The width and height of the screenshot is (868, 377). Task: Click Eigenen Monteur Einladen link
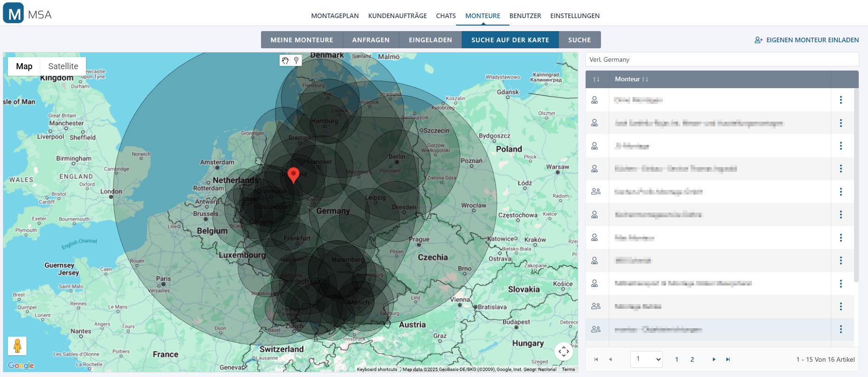pos(807,40)
